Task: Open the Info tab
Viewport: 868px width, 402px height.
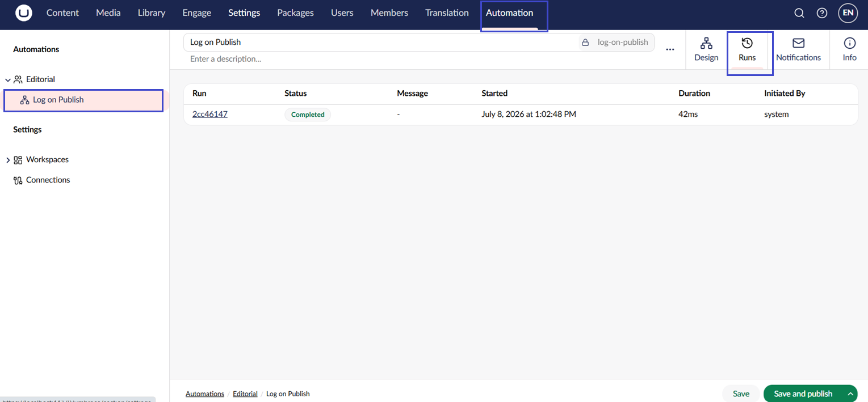Action: pyautogui.click(x=849, y=50)
